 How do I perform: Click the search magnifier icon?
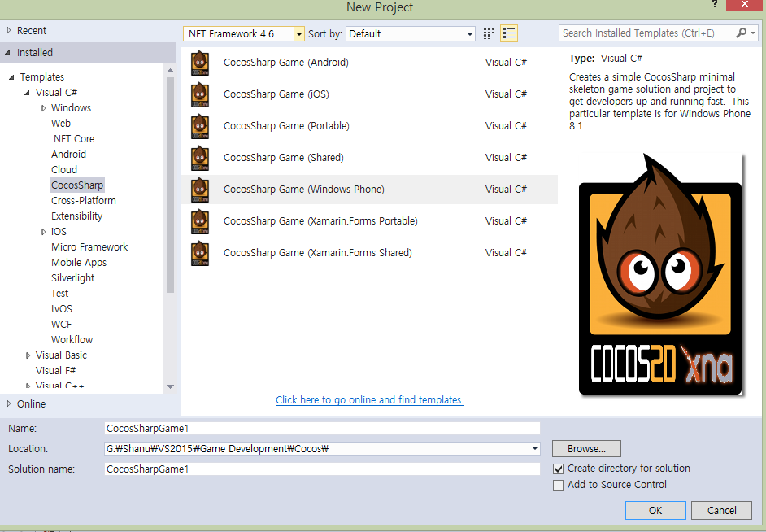point(741,33)
